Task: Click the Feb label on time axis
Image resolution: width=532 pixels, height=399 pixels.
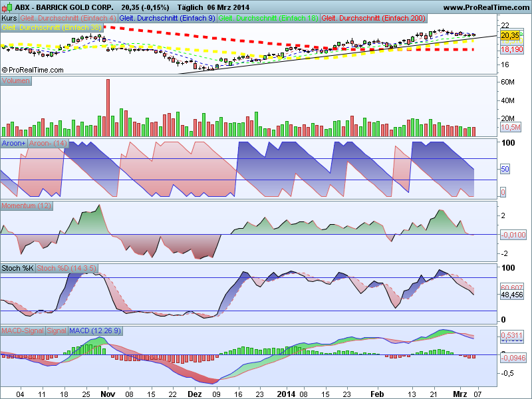Action: point(377,394)
